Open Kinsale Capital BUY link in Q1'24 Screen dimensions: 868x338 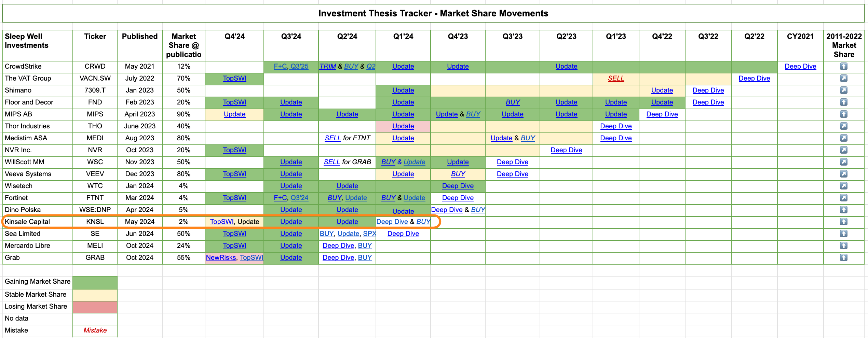(423, 222)
